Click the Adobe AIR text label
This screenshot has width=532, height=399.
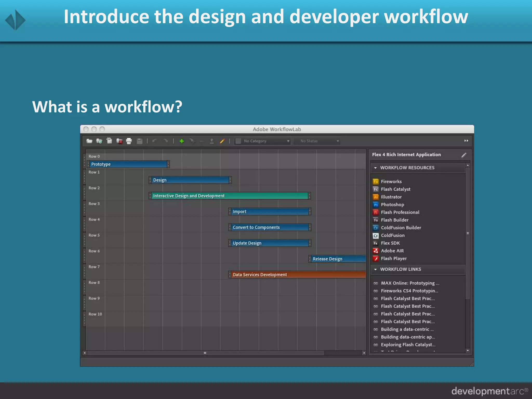392,251
